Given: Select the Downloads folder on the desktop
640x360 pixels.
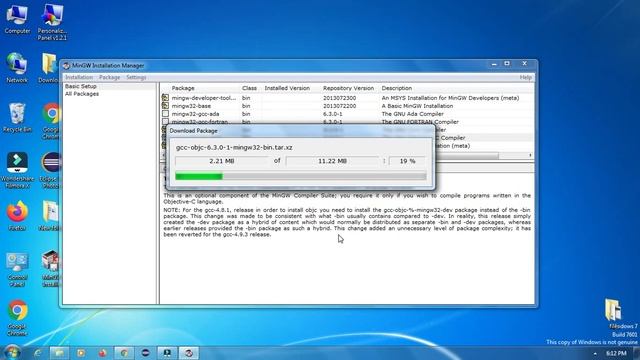Looking at the screenshot, I should (x=50, y=68).
